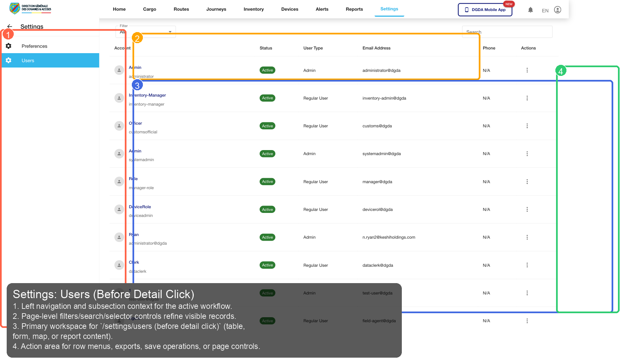Image resolution: width=632 pixels, height=364 pixels.
Task: Open the actions dropdown on the systemadmin row
Action: pos(527,154)
